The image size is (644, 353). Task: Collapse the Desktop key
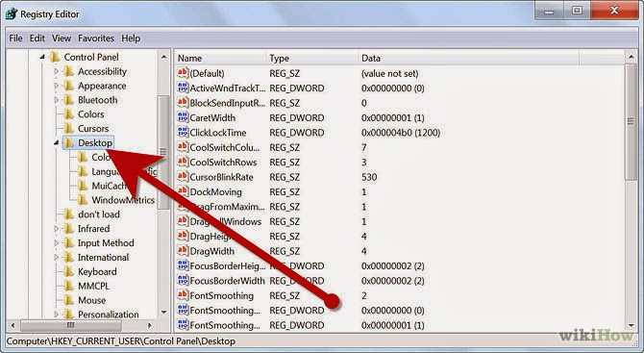[57, 143]
